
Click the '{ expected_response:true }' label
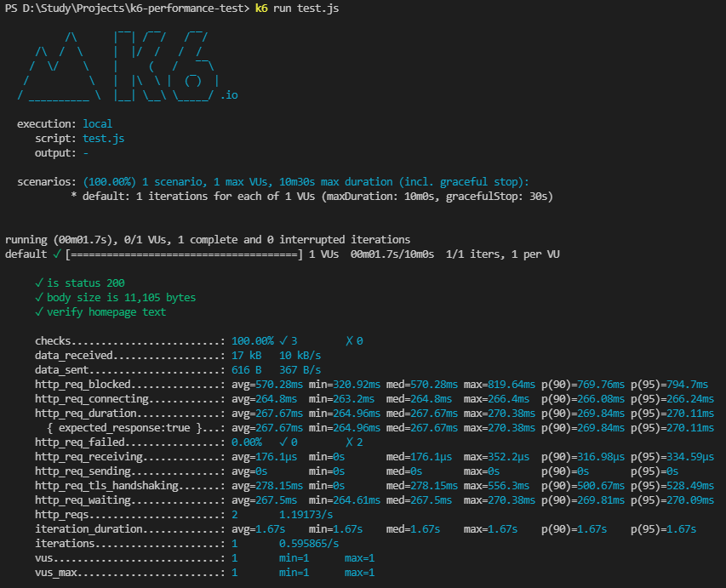pyautogui.click(x=124, y=428)
